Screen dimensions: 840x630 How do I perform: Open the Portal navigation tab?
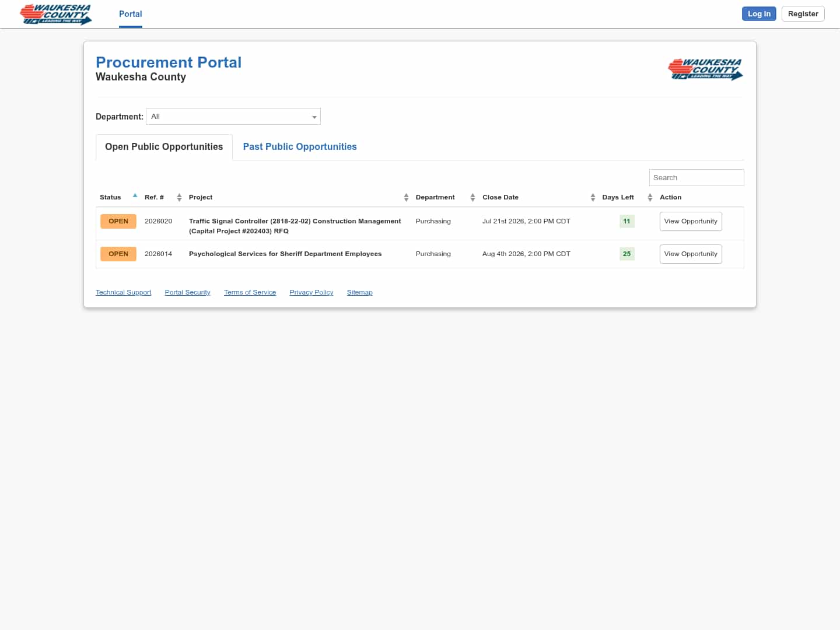(x=131, y=14)
